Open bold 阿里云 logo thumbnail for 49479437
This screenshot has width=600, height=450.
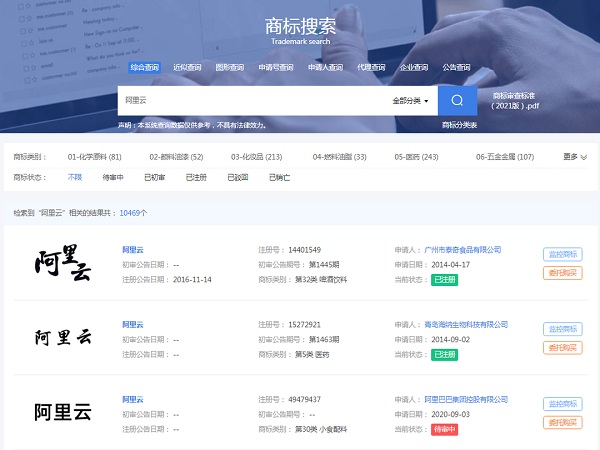coord(63,412)
